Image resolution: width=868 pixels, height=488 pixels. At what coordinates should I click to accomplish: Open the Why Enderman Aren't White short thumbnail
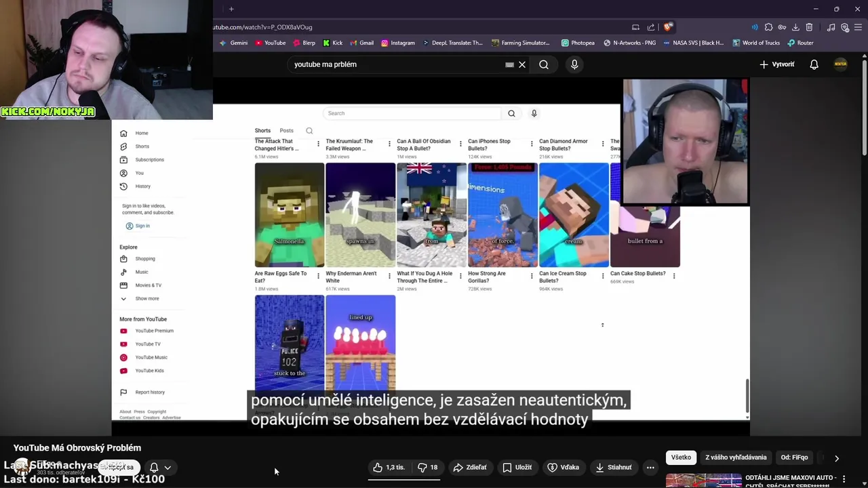point(360,215)
